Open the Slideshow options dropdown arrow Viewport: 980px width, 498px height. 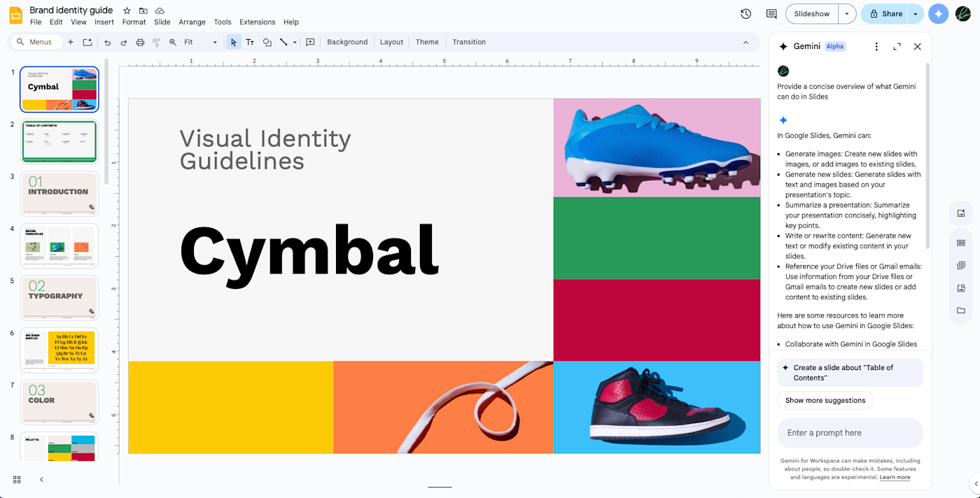click(x=847, y=13)
